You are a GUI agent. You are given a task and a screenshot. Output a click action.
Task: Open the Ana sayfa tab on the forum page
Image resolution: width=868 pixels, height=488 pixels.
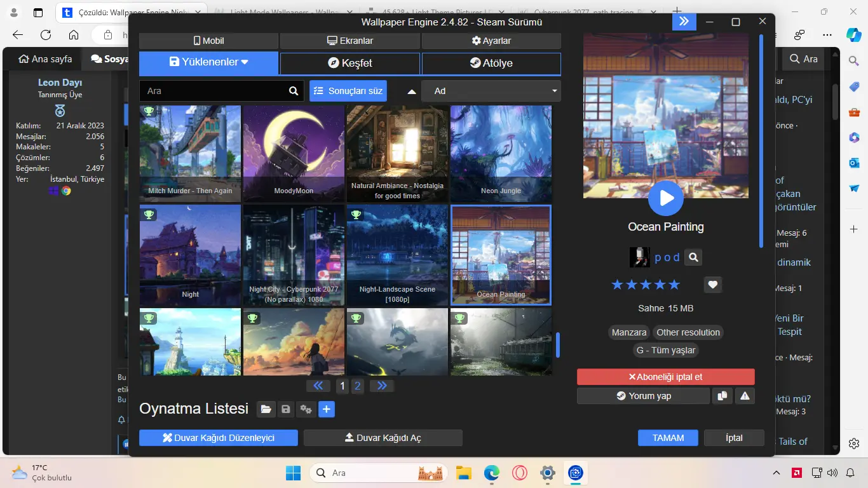[46, 59]
